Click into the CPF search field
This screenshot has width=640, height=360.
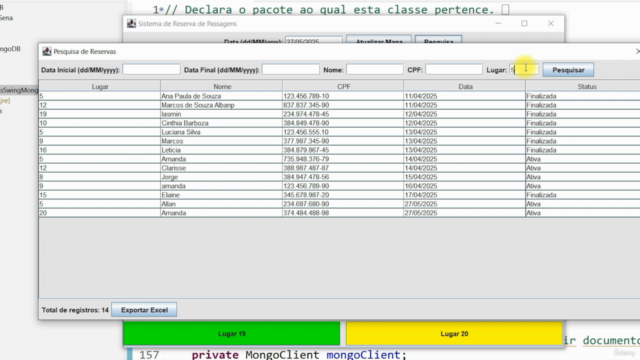(x=454, y=70)
